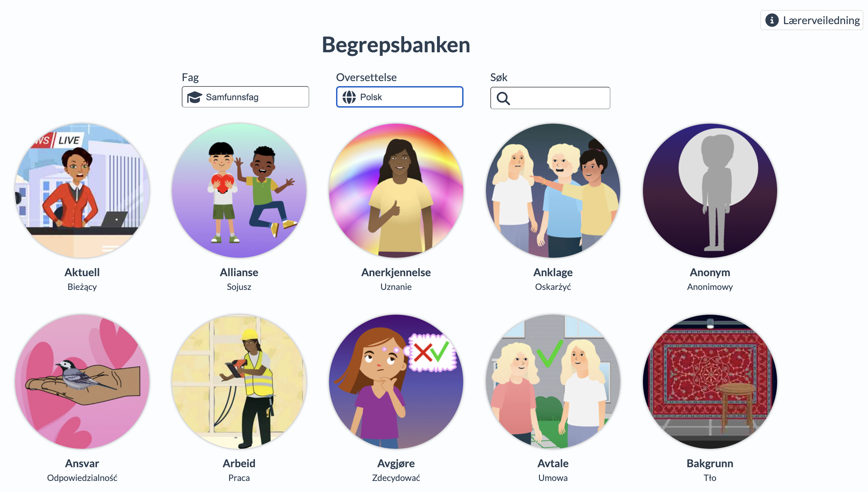Open the Ansvar bird-in-hand illustration
The height and width of the screenshot is (492, 868).
[x=82, y=382]
